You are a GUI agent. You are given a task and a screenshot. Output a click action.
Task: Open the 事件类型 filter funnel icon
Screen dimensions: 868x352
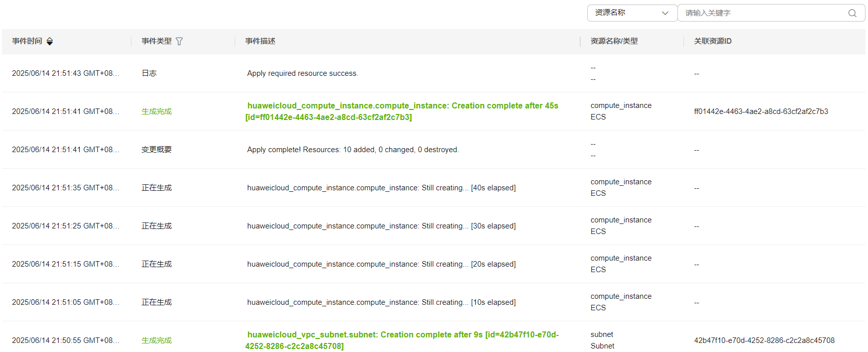[179, 41]
